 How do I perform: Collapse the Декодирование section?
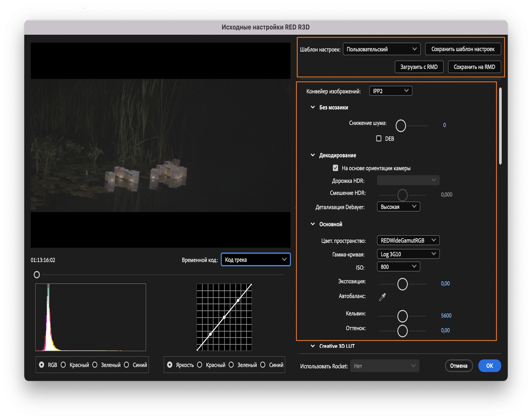[313, 155]
